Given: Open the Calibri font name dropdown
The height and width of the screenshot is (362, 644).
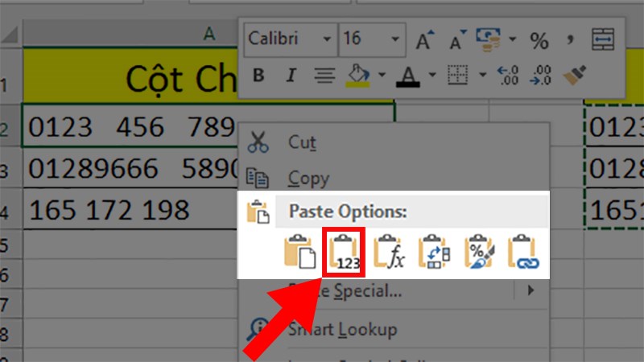Looking at the screenshot, I should (x=327, y=39).
